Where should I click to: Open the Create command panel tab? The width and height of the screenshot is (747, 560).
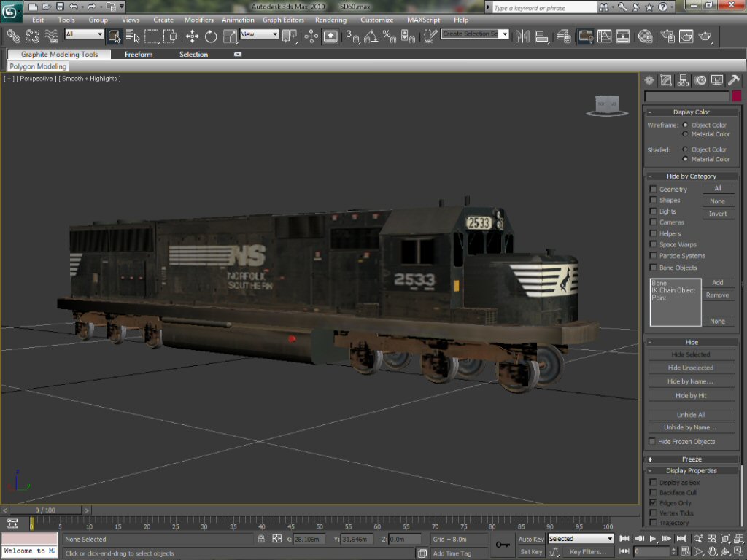649,80
